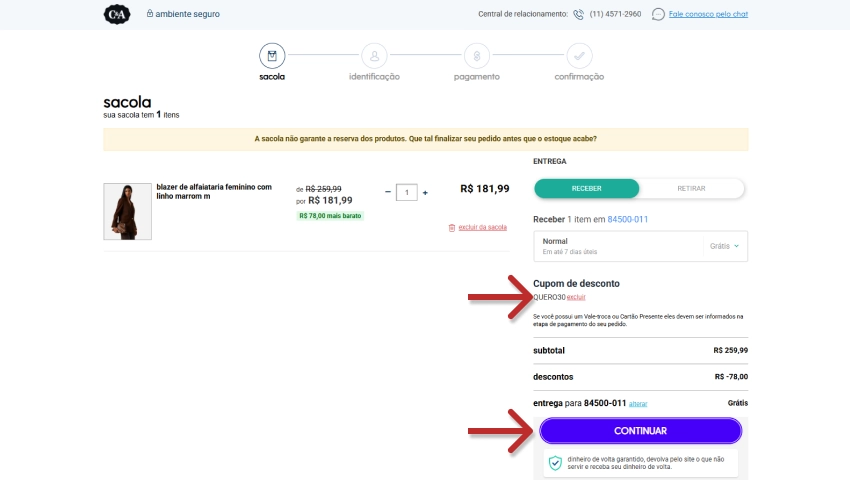
Task: Click the chat bubble icon
Action: [657, 14]
